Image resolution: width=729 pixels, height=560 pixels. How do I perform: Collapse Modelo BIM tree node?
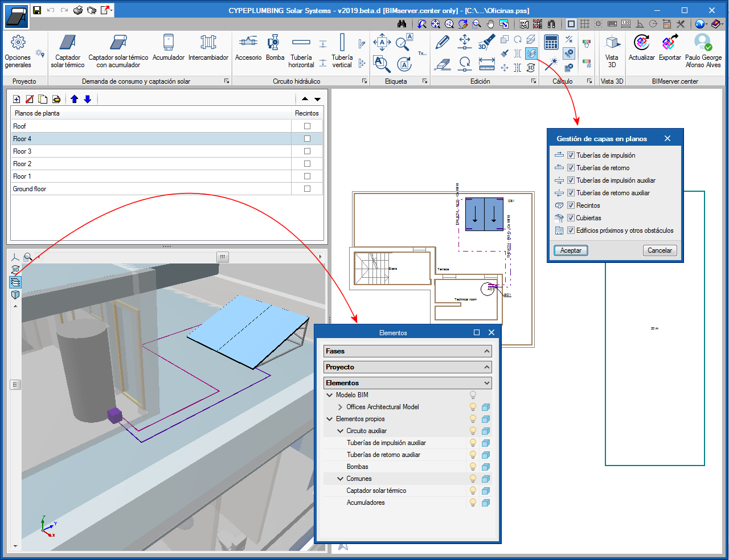coord(329,395)
